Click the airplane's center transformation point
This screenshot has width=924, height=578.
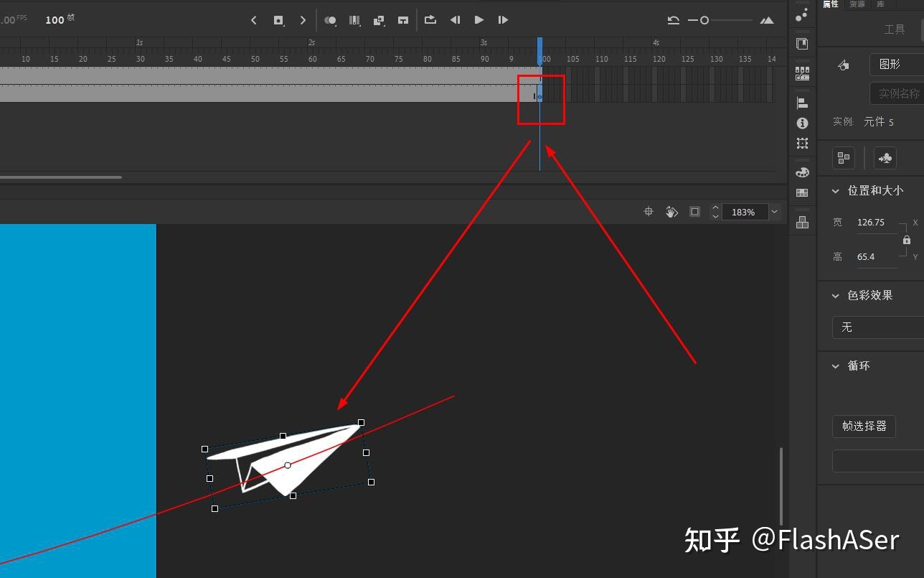point(288,465)
